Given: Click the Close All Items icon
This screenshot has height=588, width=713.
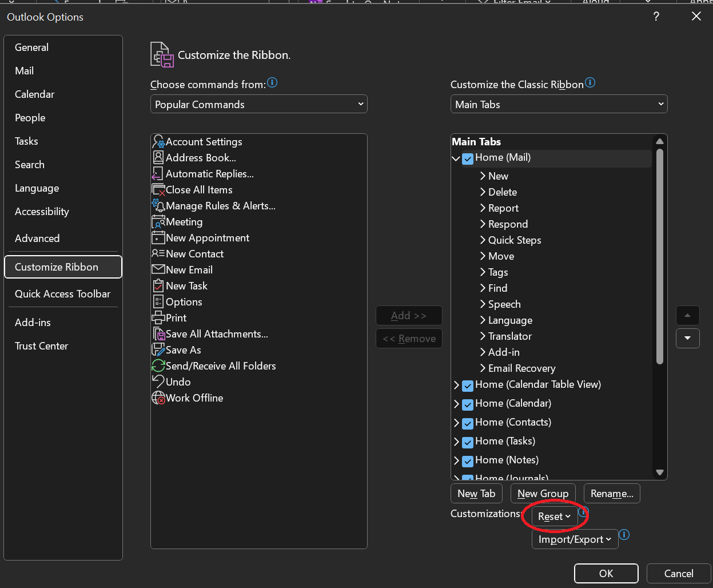Looking at the screenshot, I should coord(158,190).
